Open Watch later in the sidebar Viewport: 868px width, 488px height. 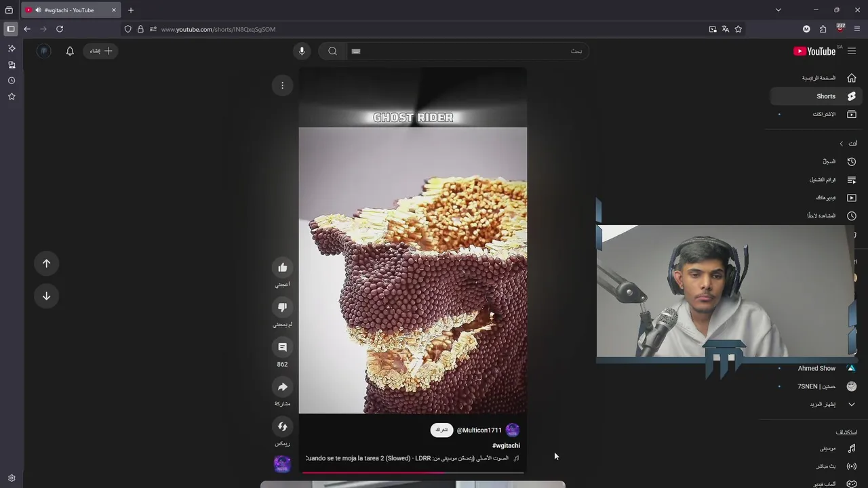click(x=816, y=216)
